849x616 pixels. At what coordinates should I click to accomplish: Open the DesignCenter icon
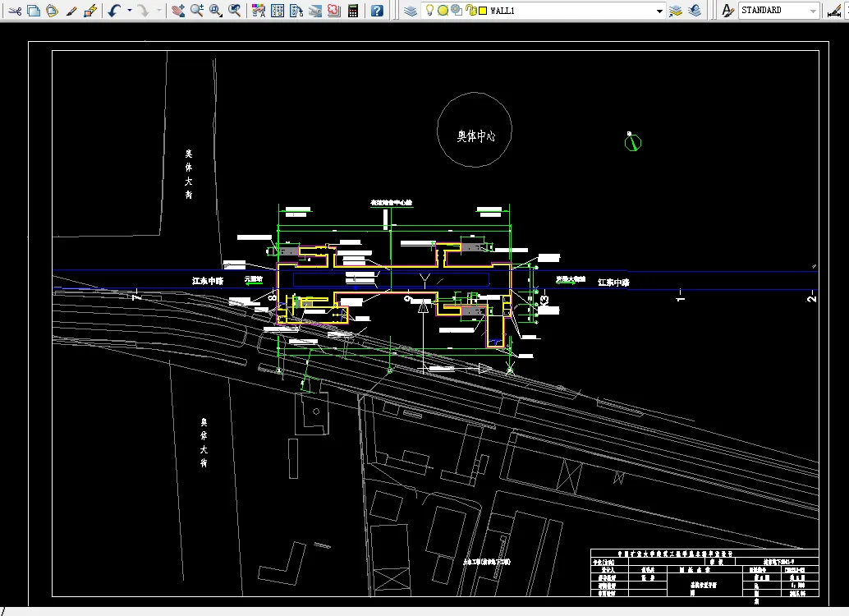278,11
